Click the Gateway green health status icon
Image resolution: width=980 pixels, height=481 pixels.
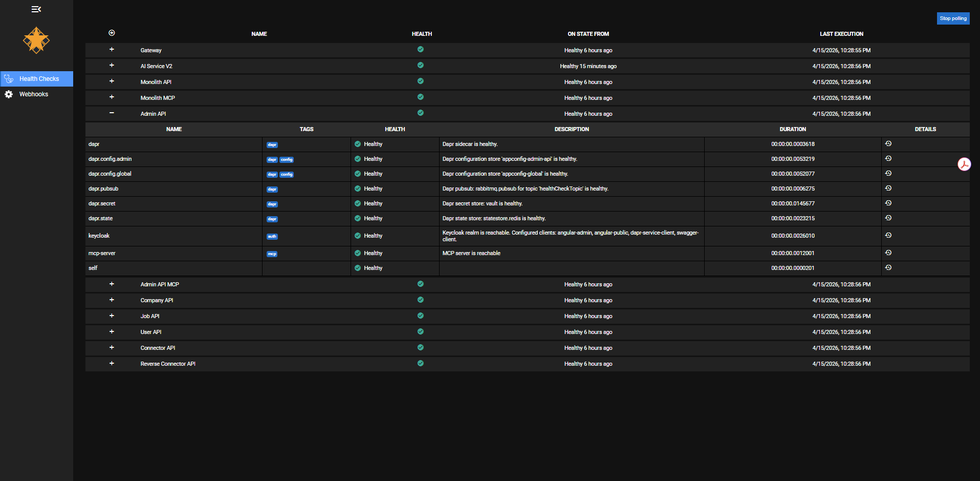[420, 50]
